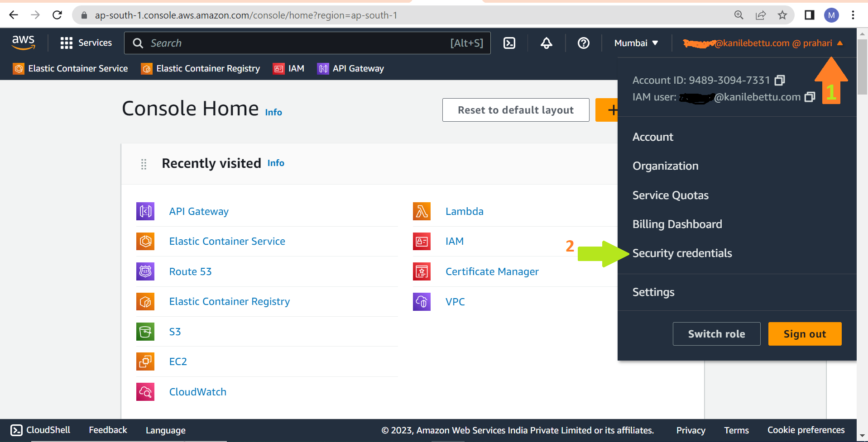Open the S3 link
The width and height of the screenshot is (868, 442).
[x=175, y=332]
